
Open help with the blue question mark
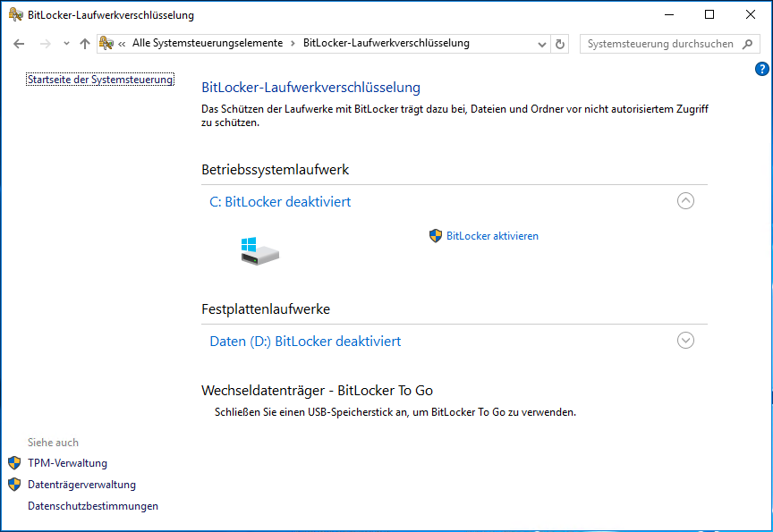(x=761, y=69)
